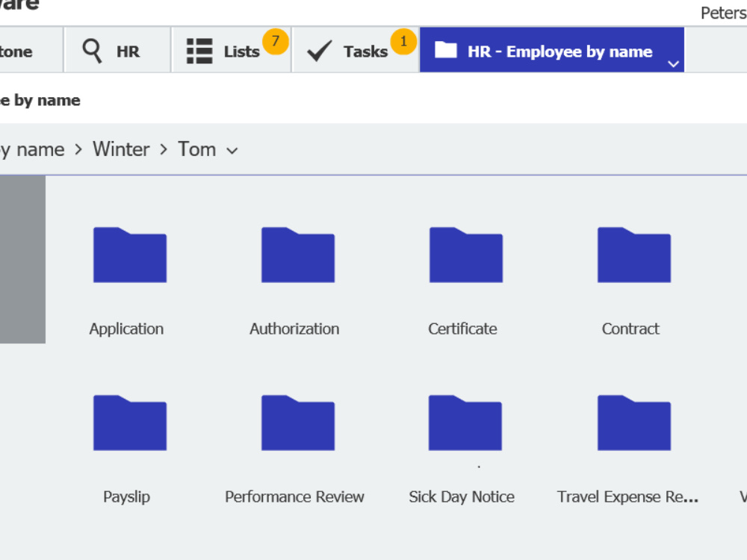Click the gray side panel handle
Viewport: 747px width, 560px height.
(x=22, y=259)
